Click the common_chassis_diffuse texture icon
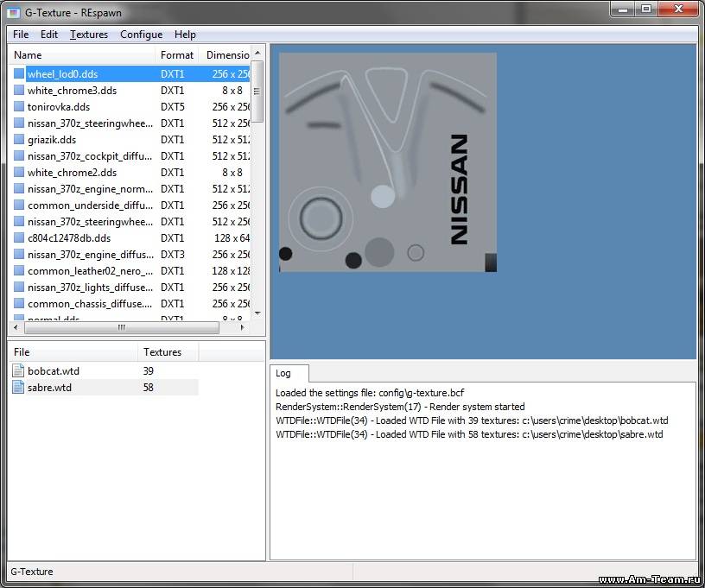The height and width of the screenshot is (588, 705). click(x=19, y=303)
